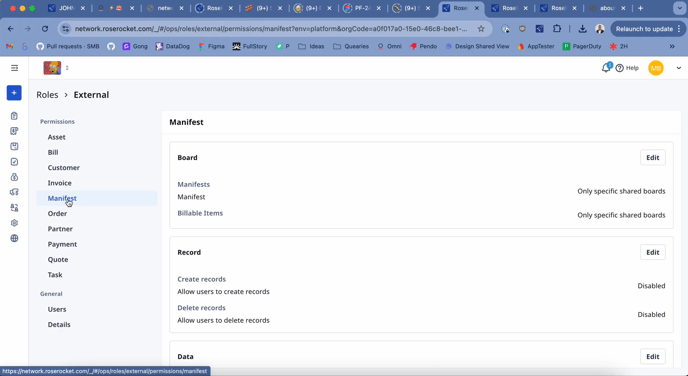Click the blue plus create button
Viewport: 688px width, 376px height.
[14, 93]
